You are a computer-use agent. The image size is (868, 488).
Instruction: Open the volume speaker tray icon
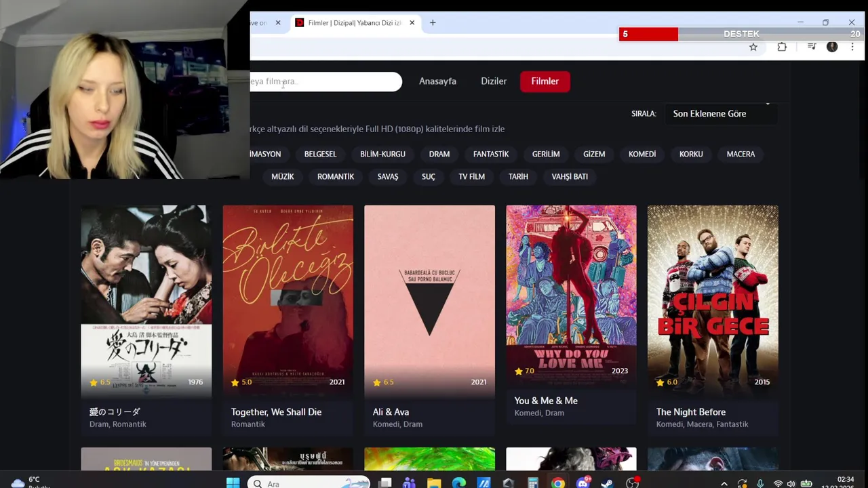tap(791, 484)
